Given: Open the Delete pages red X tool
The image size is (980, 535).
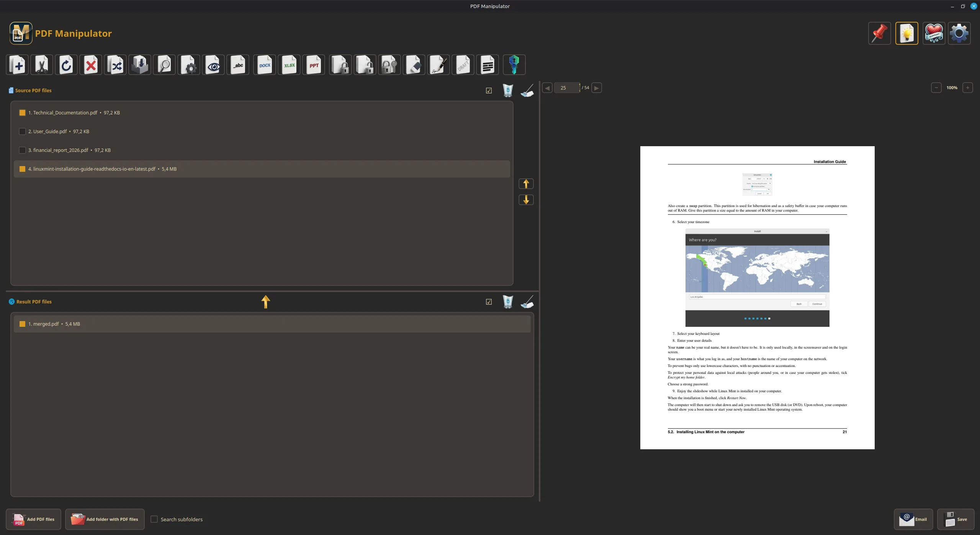Looking at the screenshot, I should coord(91,65).
